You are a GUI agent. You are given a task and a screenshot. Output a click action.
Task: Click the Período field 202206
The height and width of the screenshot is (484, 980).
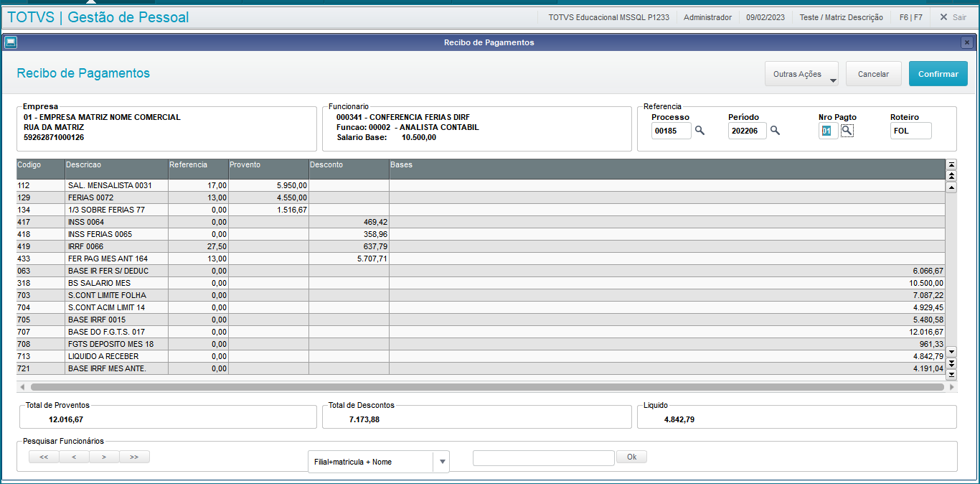747,131
